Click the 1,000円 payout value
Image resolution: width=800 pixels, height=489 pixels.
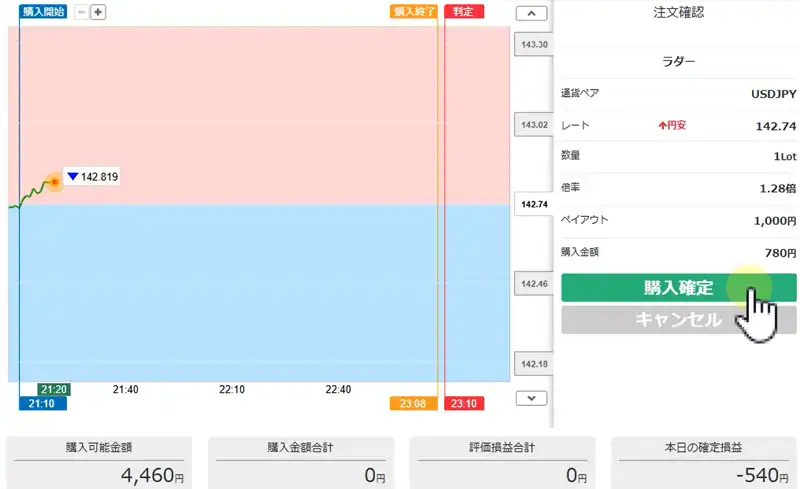pyautogui.click(x=775, y=221)
